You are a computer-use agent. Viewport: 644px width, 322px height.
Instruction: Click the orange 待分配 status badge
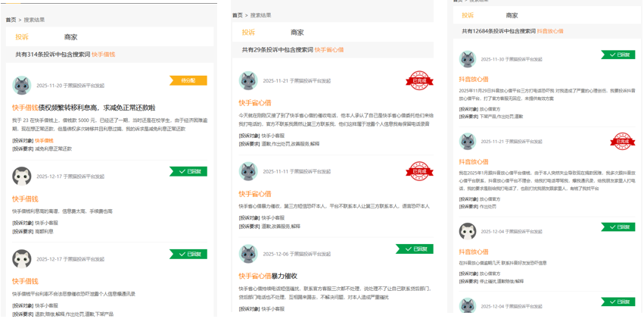click(x=188, y=80)
